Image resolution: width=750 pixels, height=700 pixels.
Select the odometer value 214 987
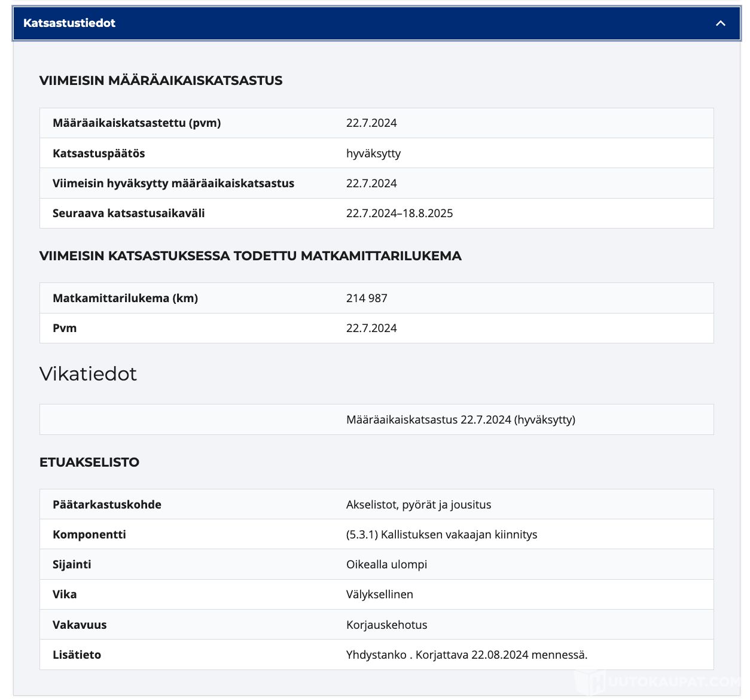click(x=367, y=299)
